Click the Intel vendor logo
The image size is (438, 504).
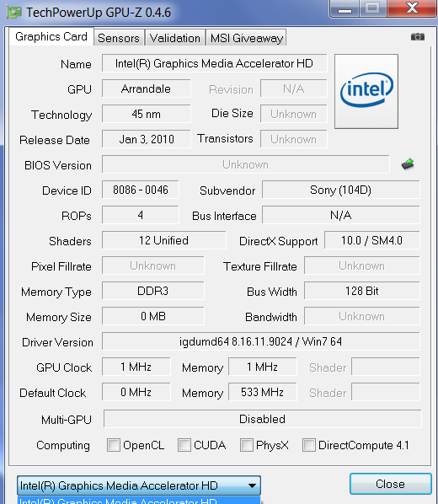[366, 91]
